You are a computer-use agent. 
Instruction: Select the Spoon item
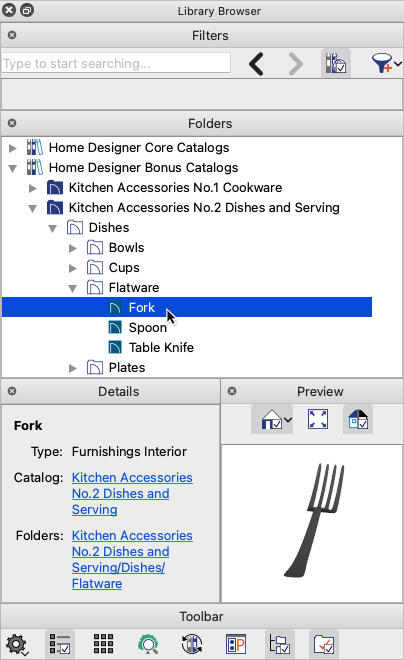[x=148, y=327]
